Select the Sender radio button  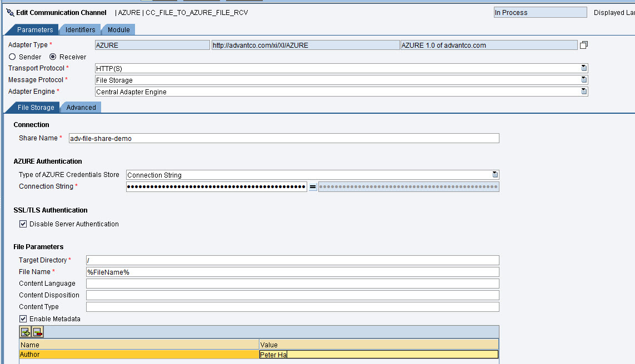[12, 57]
